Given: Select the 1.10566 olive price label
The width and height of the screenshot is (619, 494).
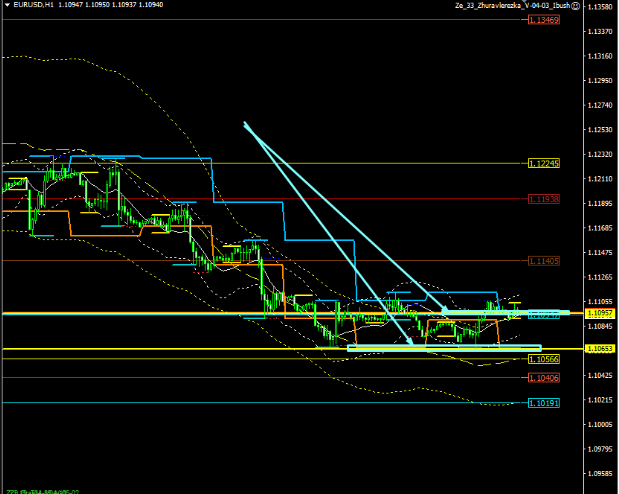Looking at the screenshot, I should [x=543, y=358].
